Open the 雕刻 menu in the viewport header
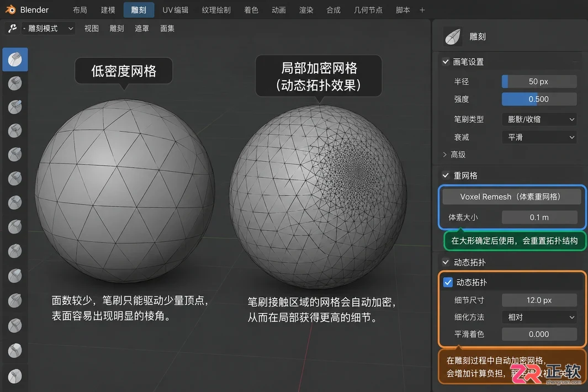This screenshot has height=392, width=588. click(116, 29)
